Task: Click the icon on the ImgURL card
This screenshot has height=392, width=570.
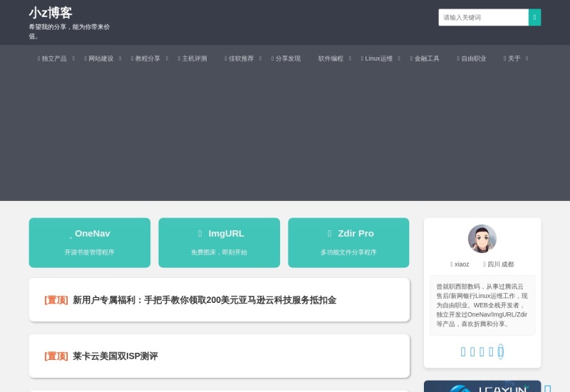Action: point(200,234)
